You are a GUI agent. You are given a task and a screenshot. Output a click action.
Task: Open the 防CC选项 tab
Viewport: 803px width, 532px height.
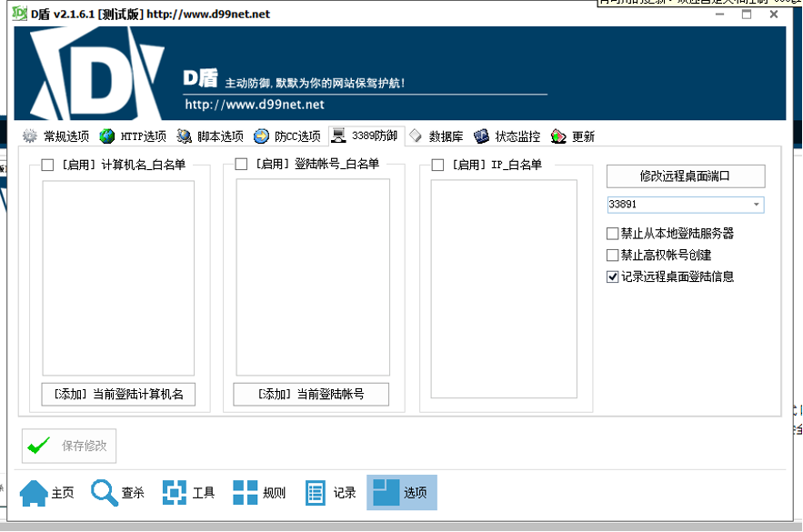[x=287, y=136]
